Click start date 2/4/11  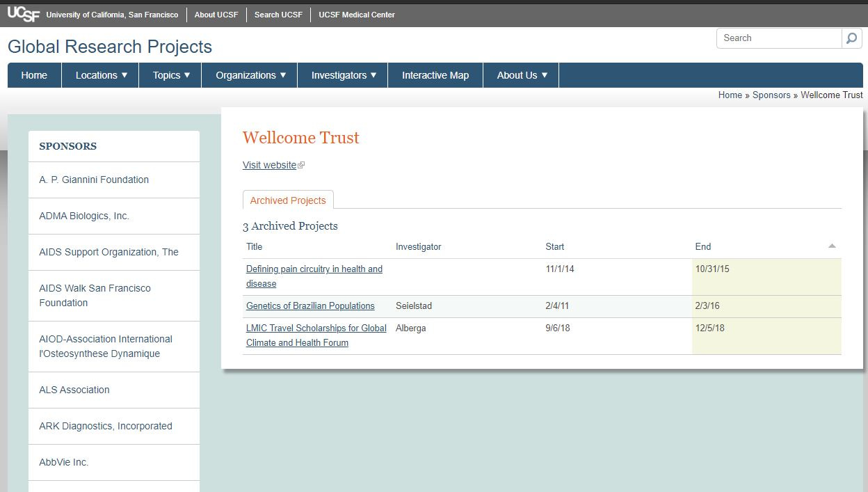558,305
